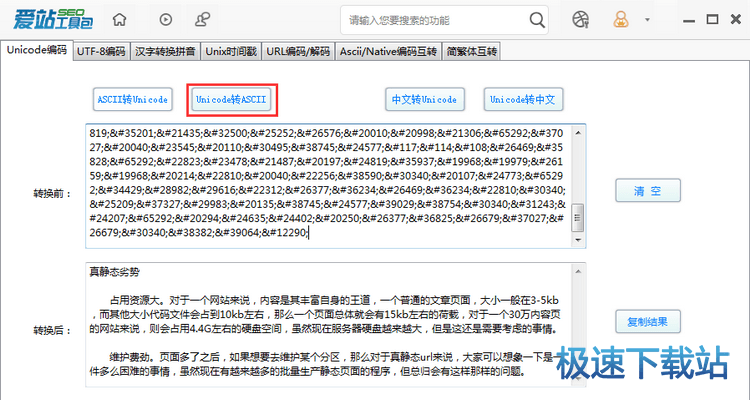750x400 pixels.
Task: Switch to the Unicode编码 tab
Action: click(37, 50)
